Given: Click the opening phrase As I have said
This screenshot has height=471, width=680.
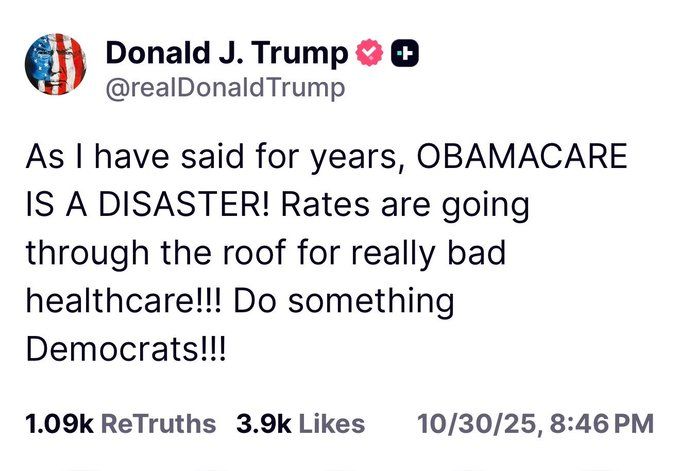Looking at the screenshot, I should (x=135, y=156).
